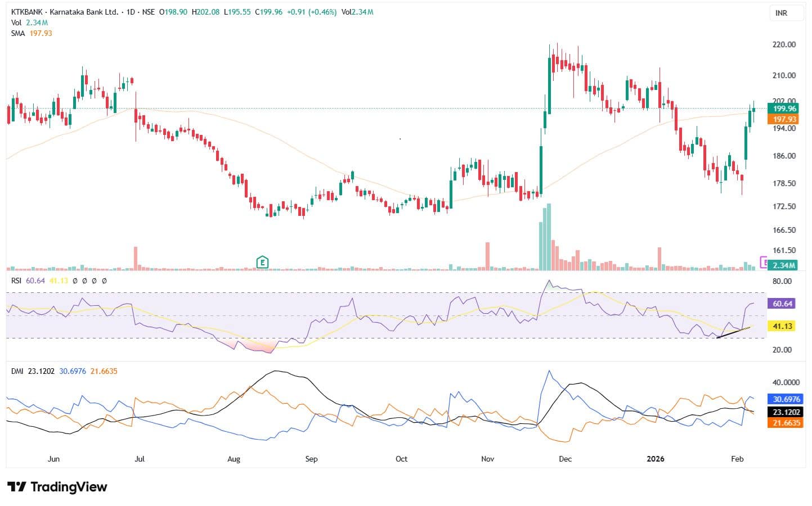Viewport: 812px width, 506px height.
Task: Click the NSE exchange label
Action: (148, 12)
